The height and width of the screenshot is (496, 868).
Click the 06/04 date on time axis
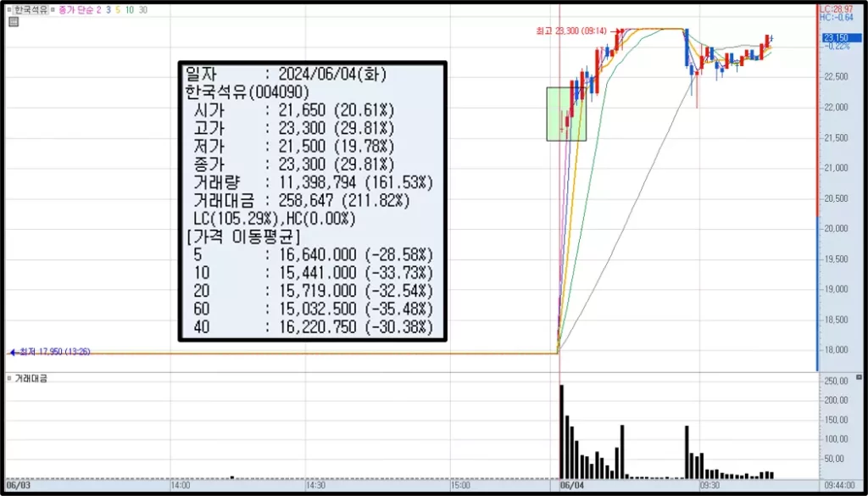pos(572,484)
